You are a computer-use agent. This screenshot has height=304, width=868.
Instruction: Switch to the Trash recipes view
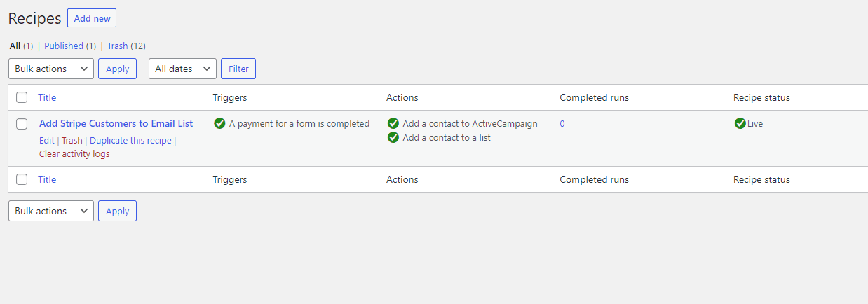tap(117, 46)
